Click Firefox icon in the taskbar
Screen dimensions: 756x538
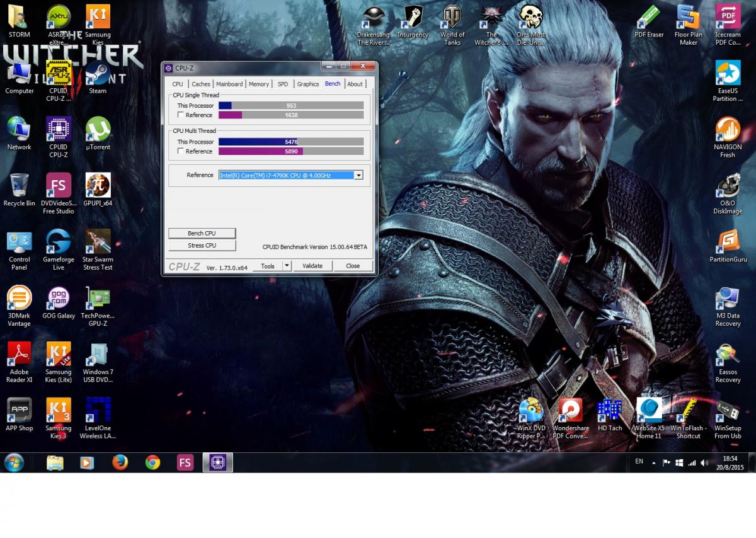[120, 462]
